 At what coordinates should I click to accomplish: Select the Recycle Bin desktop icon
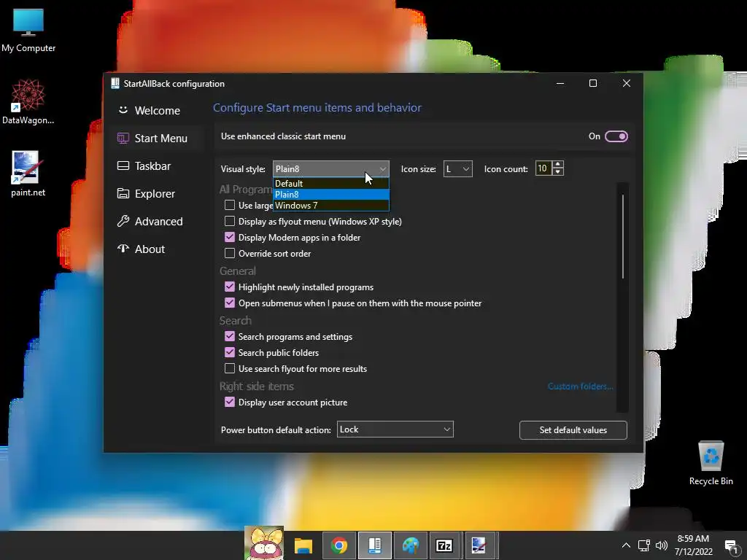[x=711, y=462]
